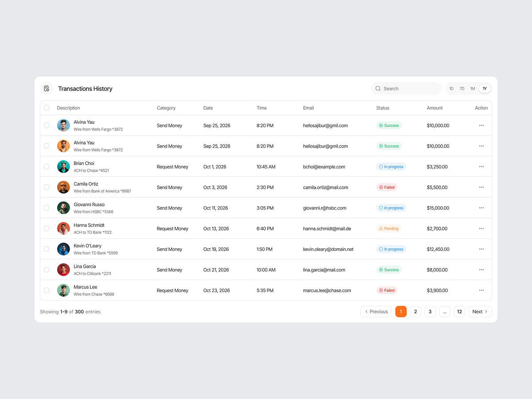Screen dimensions: 532x399
Task: Check the Camila Ortiz row checkbox
Action: [47, 187]
